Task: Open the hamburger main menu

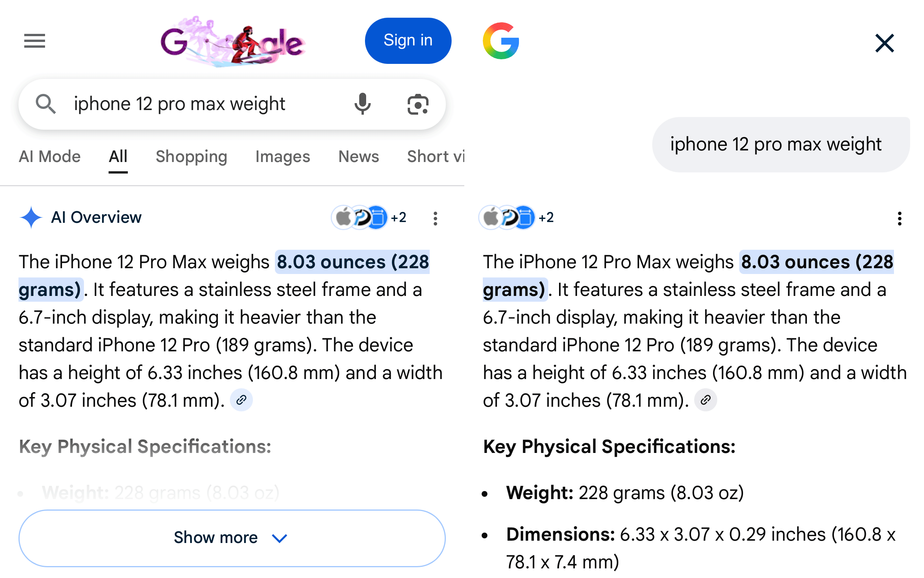Action: point(35,41)
